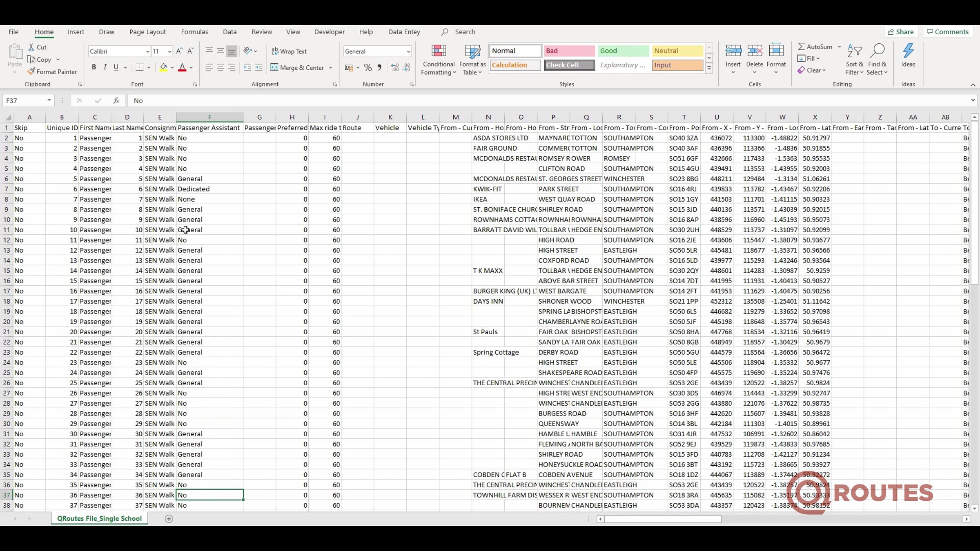Decrease font size with the smaller A icon

click(x=190, y=51)
